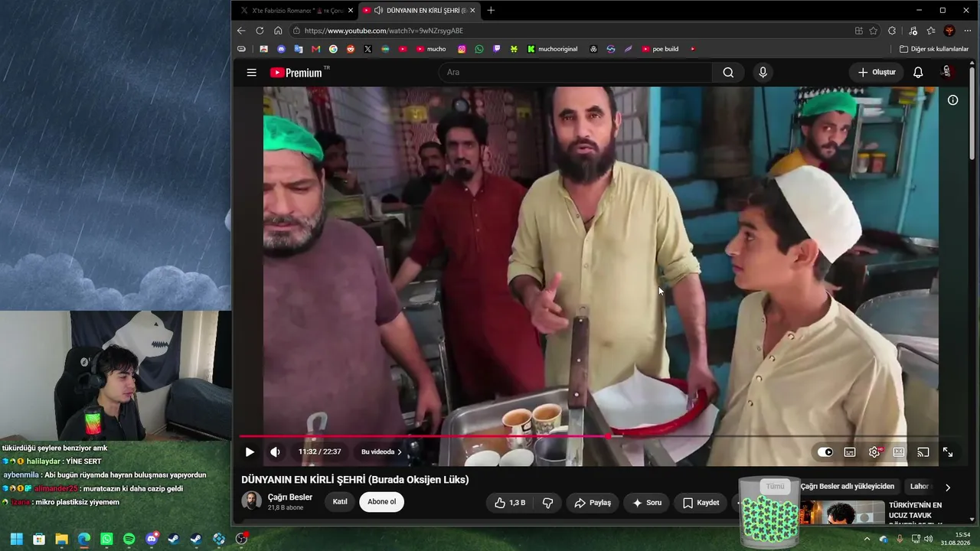Open WhatsApp from the taskbar
This screenshot has height=551, width=980.
[106, 540]
